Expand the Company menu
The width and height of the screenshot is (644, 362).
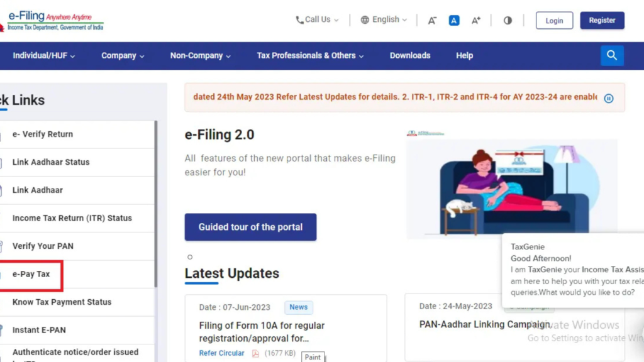click(x=123, y=55)
